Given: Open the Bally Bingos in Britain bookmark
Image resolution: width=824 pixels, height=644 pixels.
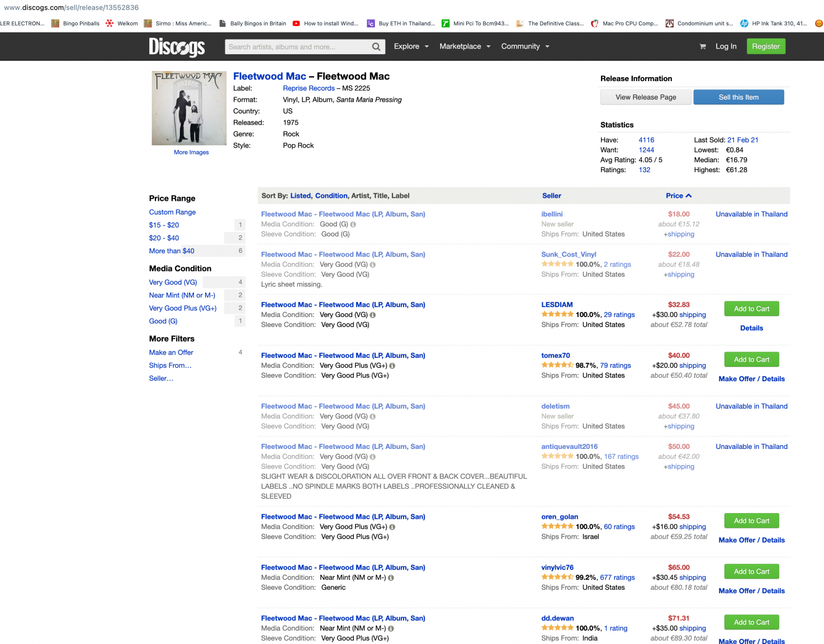Looking at the screenshot, I should [253, 23].
